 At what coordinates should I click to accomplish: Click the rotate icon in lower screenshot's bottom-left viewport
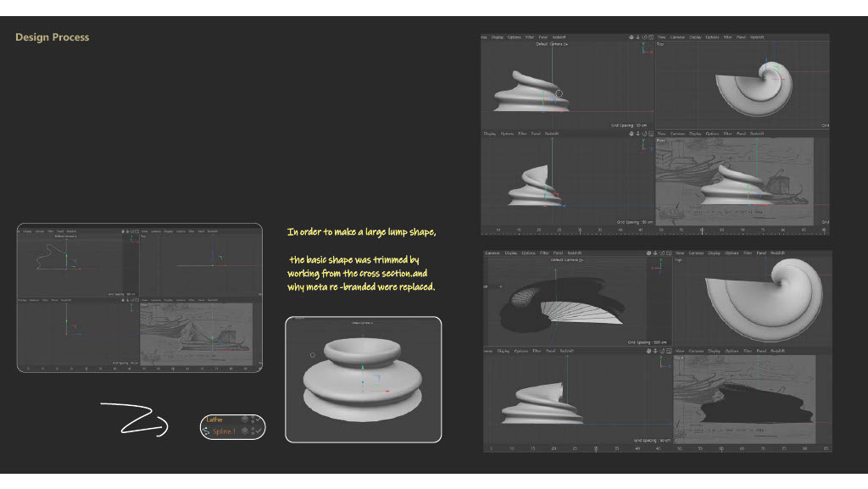662,351
